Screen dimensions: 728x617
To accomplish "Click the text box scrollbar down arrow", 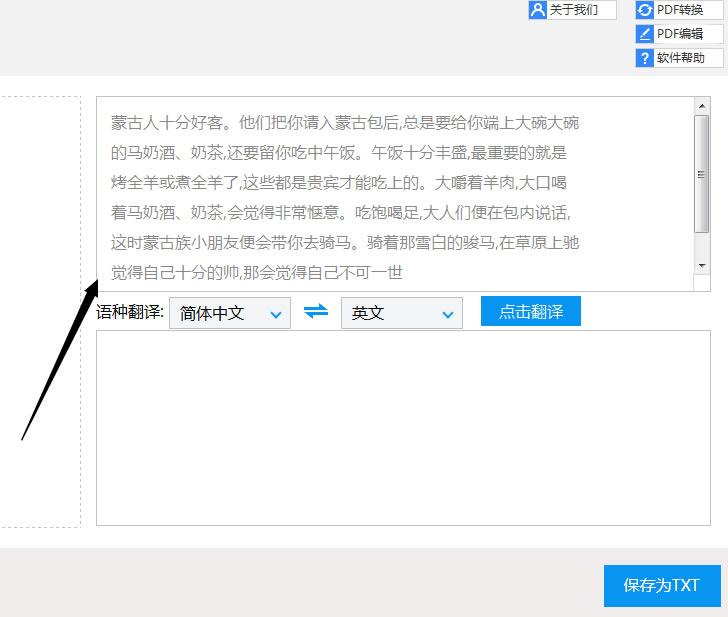I will point(702,266).
